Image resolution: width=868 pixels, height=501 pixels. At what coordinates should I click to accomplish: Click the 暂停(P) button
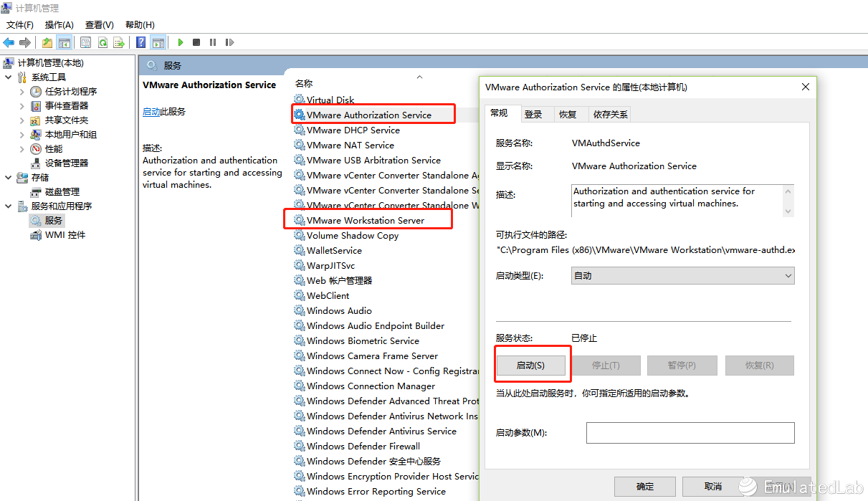click(x=682, y=366)
